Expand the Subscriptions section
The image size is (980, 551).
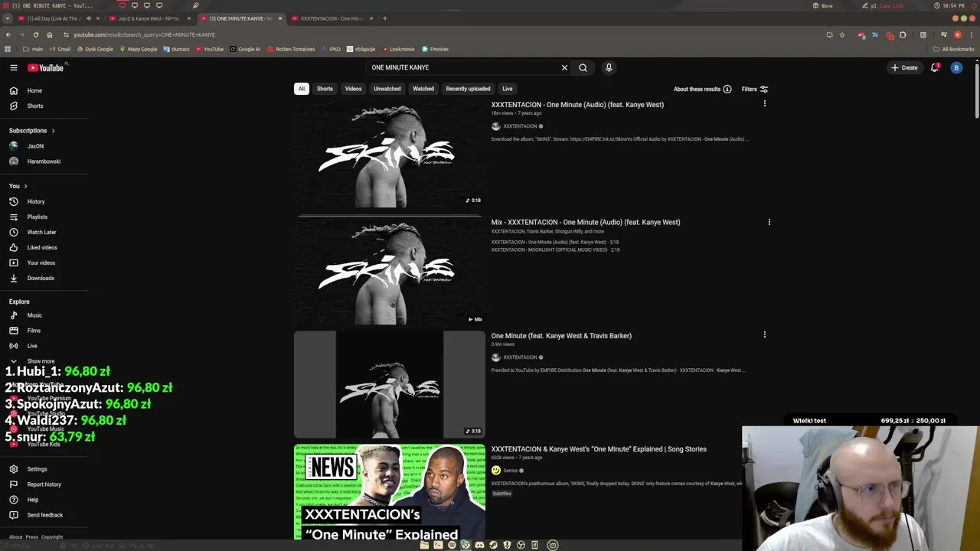[32, 130]
